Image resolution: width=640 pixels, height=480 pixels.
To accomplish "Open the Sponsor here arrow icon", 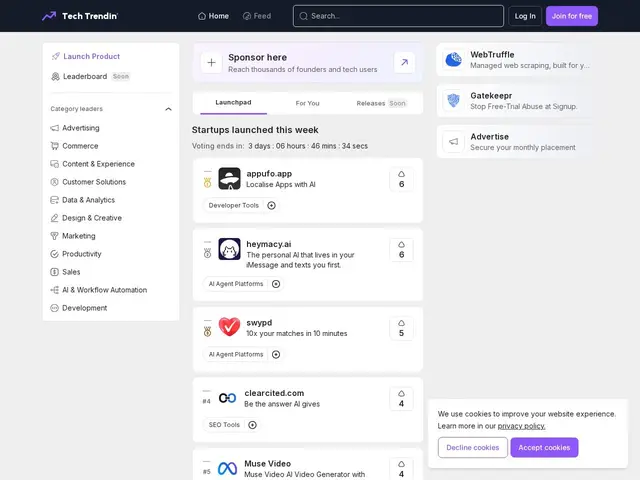I will click(404, 62).
